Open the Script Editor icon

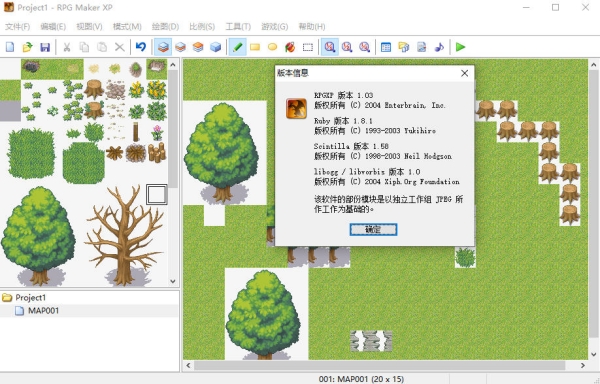[421, 47]
